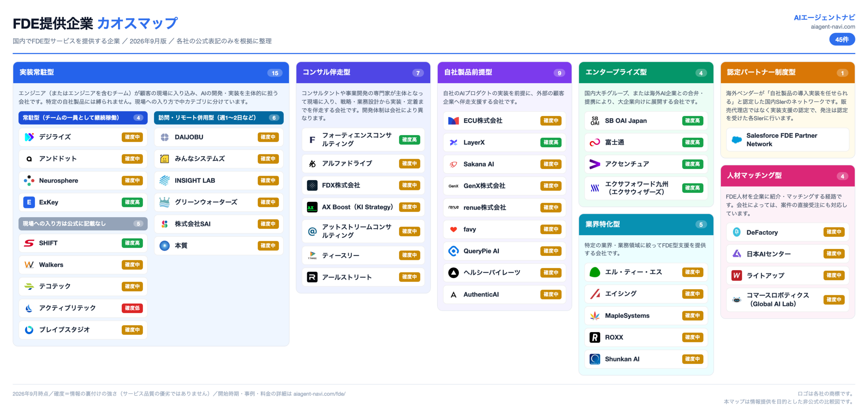
Task: Click the ライトアップ red W logo
Action: coord(736,275)
